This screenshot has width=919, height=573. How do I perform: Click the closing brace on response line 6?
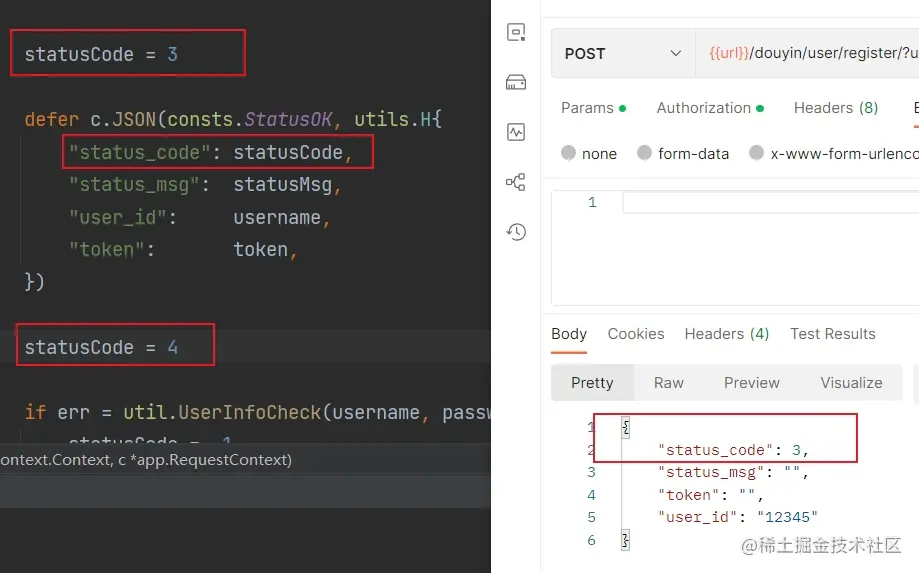625,540
